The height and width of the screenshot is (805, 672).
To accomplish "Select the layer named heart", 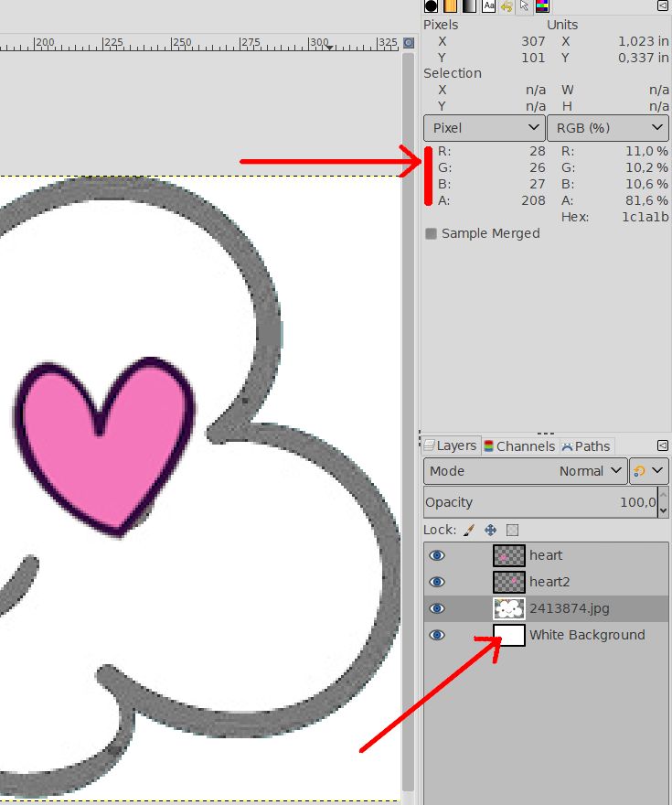I will 546,555.
